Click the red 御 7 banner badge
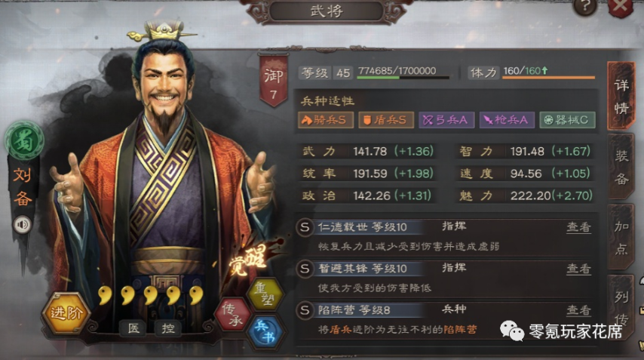644x360 pixels. pos(273,81)
